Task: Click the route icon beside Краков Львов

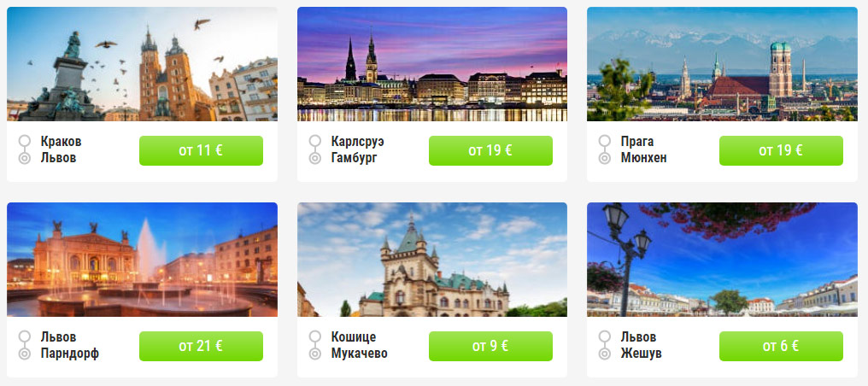Action: coord(25,149)
